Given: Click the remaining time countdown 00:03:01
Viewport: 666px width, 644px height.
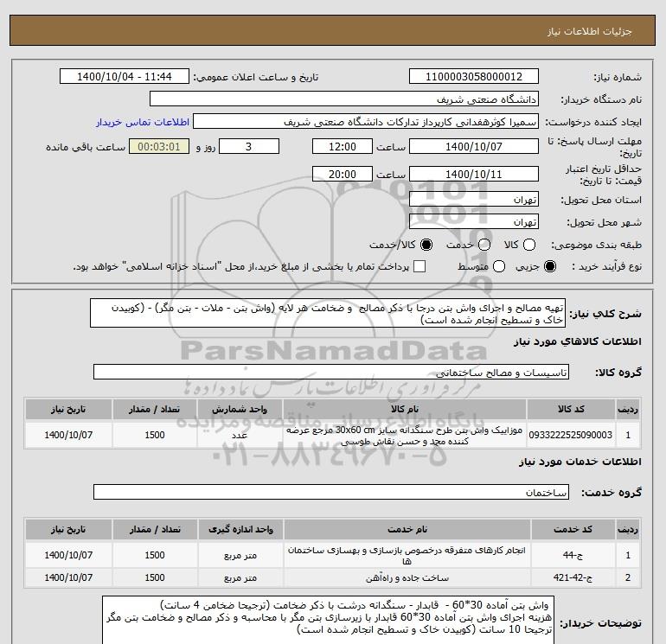Looking at the screenshot, I should point(159,147).
